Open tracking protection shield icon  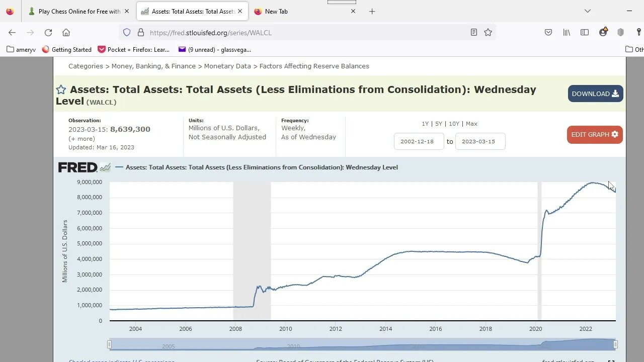(127, 32)
